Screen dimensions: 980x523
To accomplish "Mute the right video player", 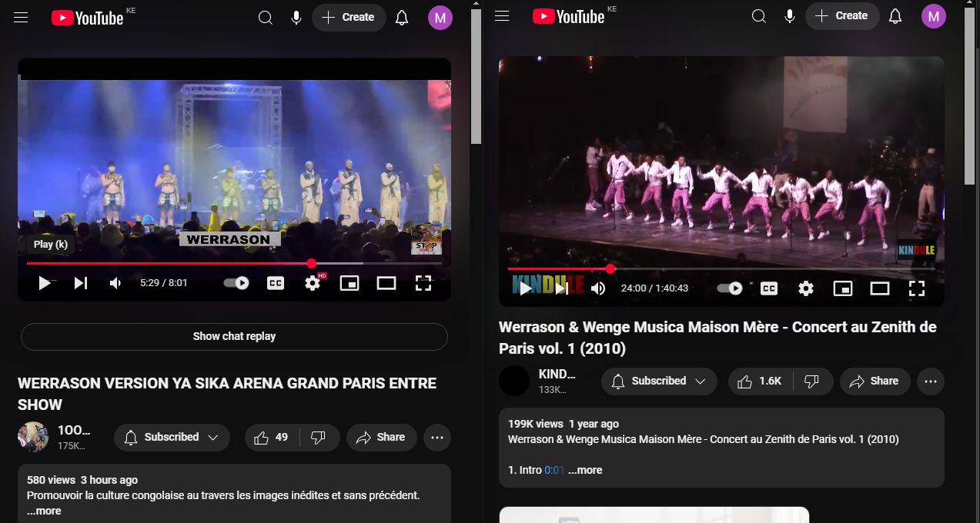I will point(598,288).
